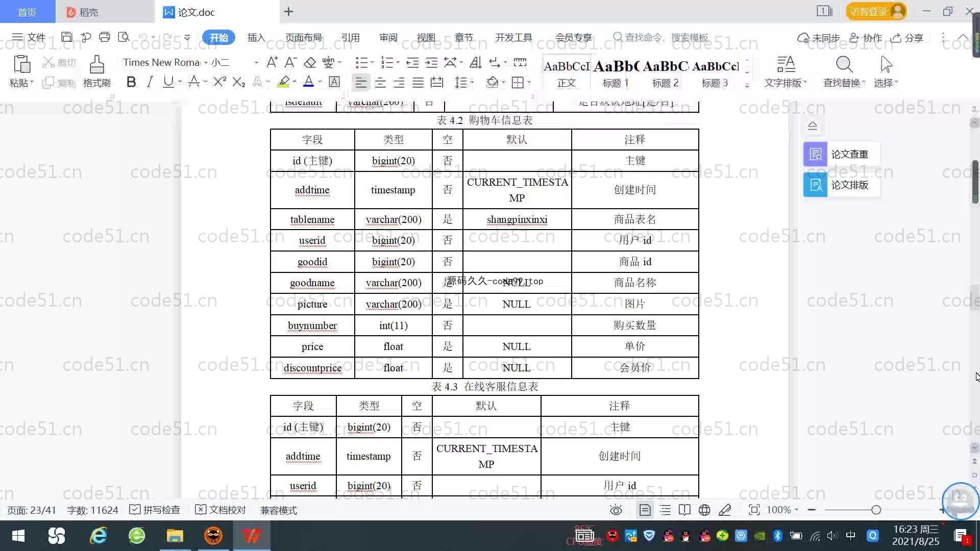Open Text Layout tool
Screen dimensions: 980x551
786,71
